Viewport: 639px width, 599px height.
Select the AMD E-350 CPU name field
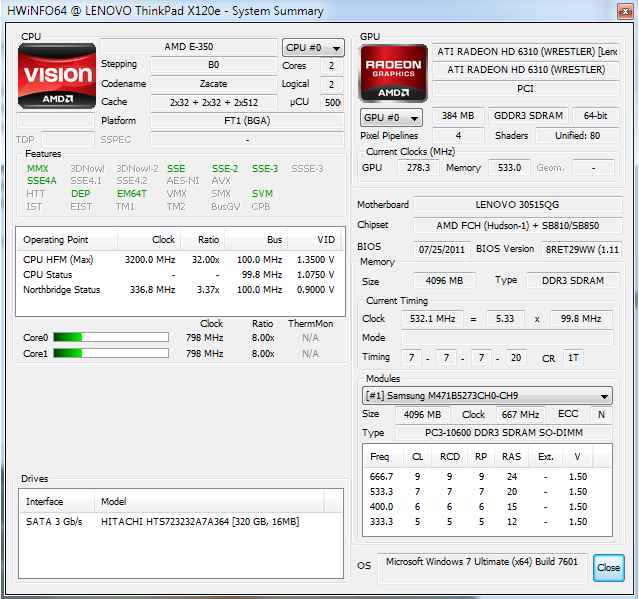tap(189, 46)
